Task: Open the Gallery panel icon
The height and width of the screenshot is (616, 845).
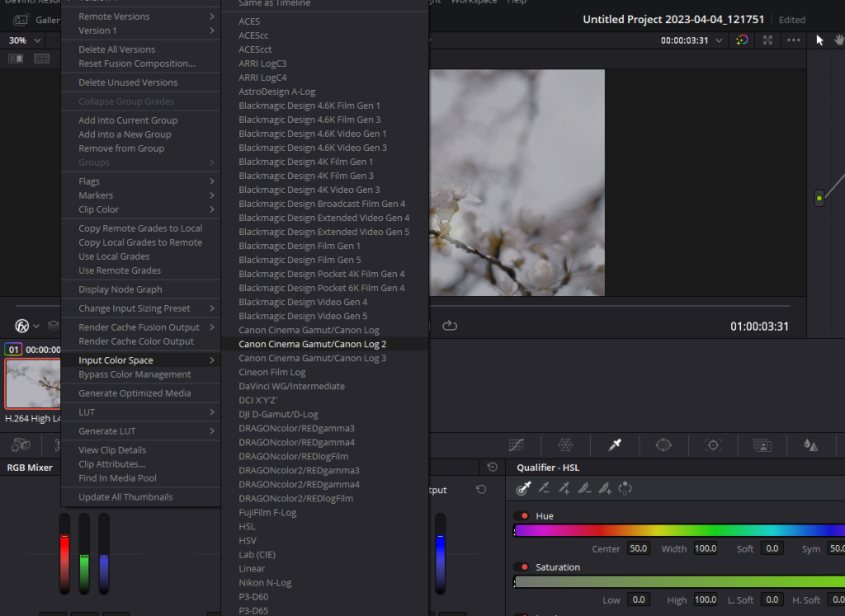Action: [x=21, y=20]
